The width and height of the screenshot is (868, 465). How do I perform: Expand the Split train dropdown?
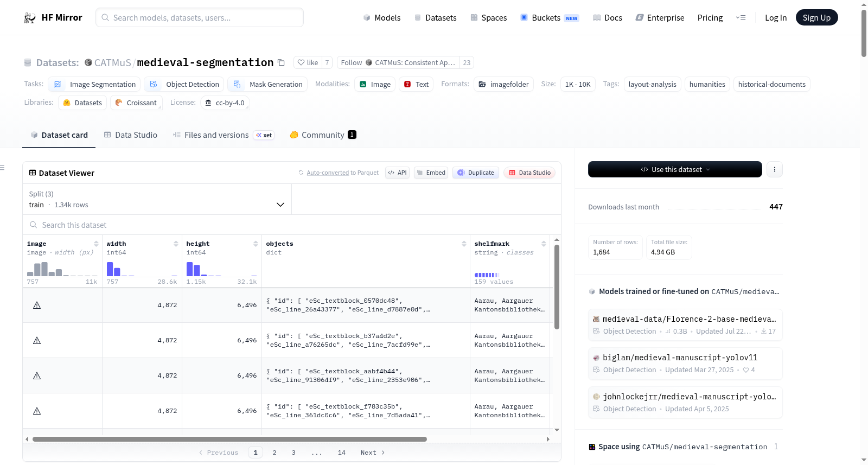157,199
